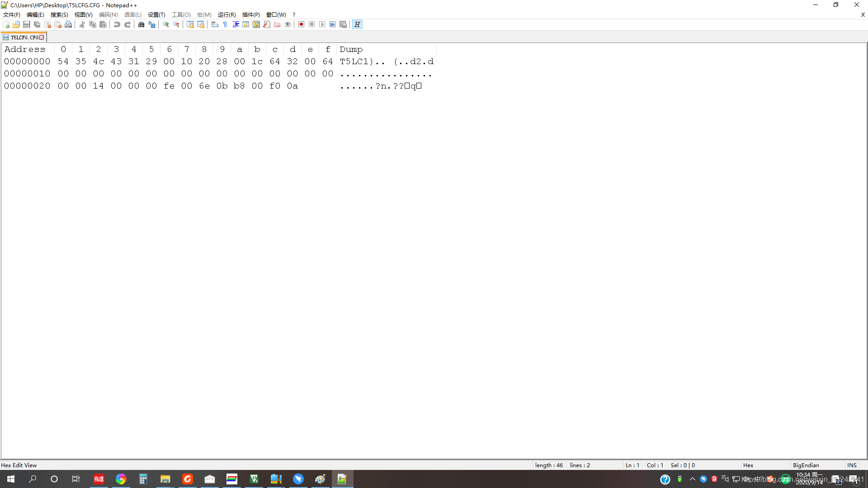
Task: Zoom in using the magnifier icon
Action: click(165, 24)
